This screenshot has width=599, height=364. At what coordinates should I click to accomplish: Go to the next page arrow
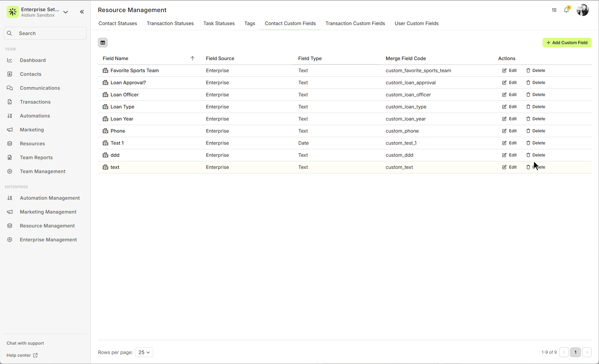click(x=587, y=352)
